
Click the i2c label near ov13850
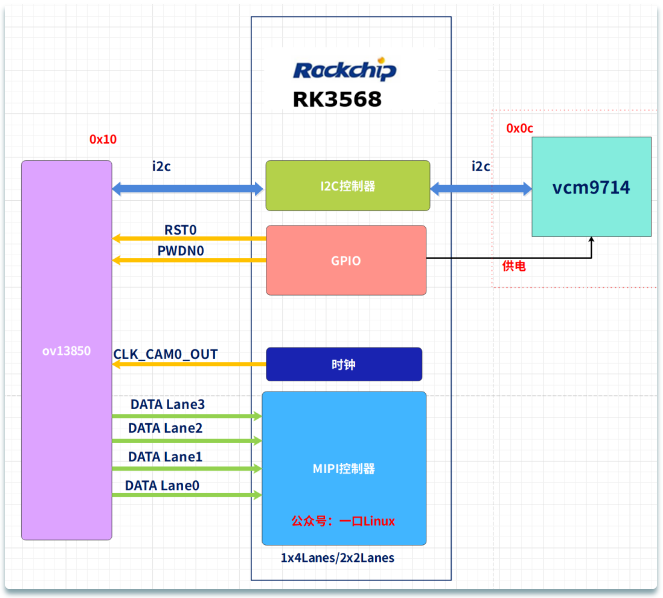point(162,166)
